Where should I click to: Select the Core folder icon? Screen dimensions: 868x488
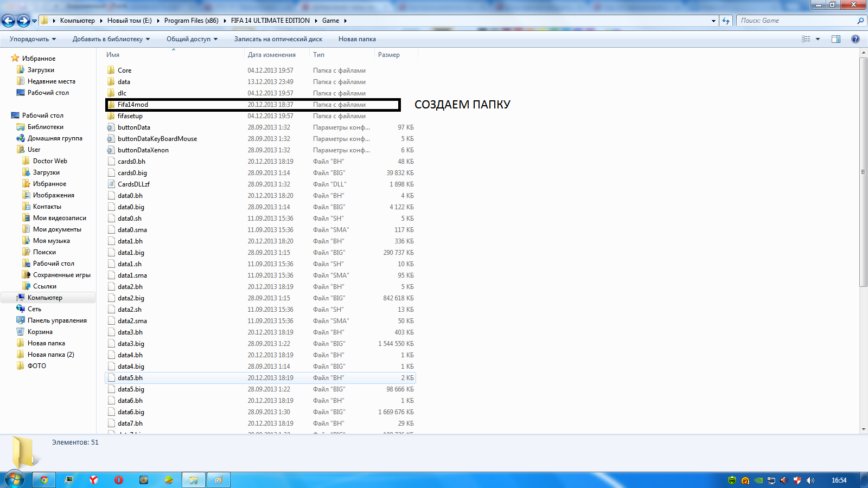click(x=111, y=70)
